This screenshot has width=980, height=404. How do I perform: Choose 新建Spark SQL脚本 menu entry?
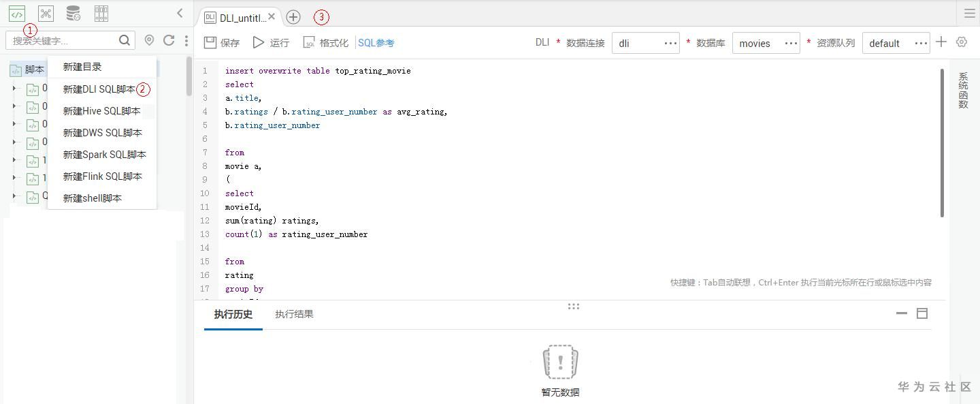pos(104,155)
